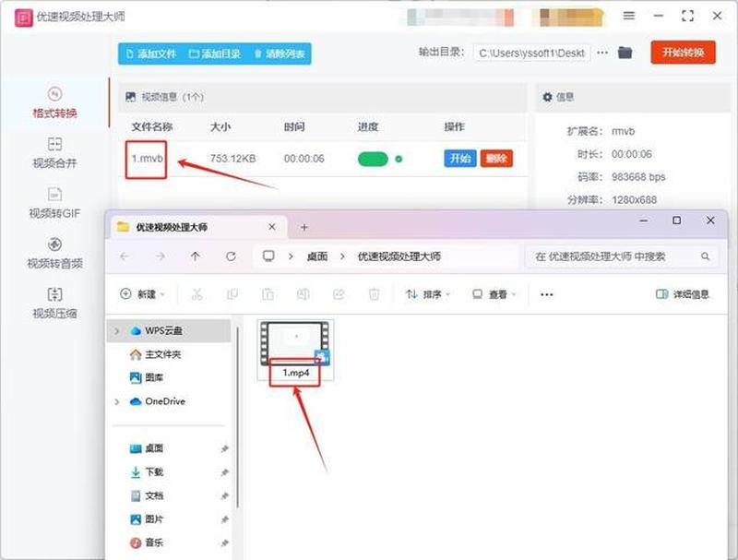Image resolution: width=738 pixels, height=560 pixels.
Task: Click the cut scissors icon in Explorer
Action: (196, 294)
